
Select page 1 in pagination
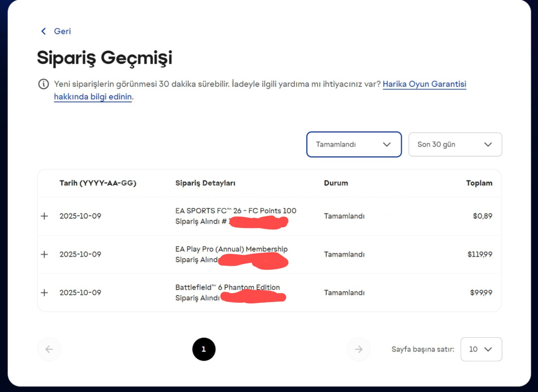pyautogui.click(x=204, y=349)
